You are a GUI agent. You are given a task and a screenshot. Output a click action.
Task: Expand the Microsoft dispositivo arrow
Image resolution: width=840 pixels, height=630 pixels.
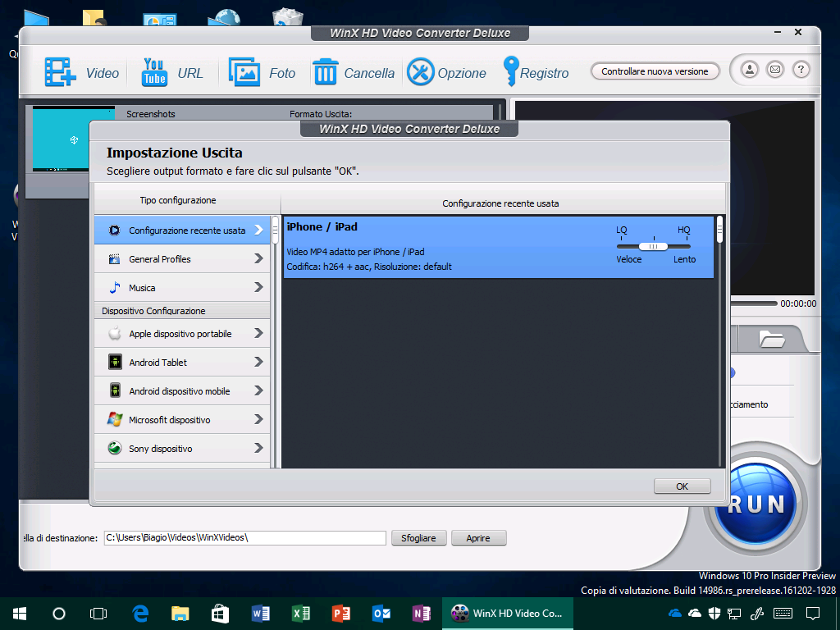click(258, 419)
